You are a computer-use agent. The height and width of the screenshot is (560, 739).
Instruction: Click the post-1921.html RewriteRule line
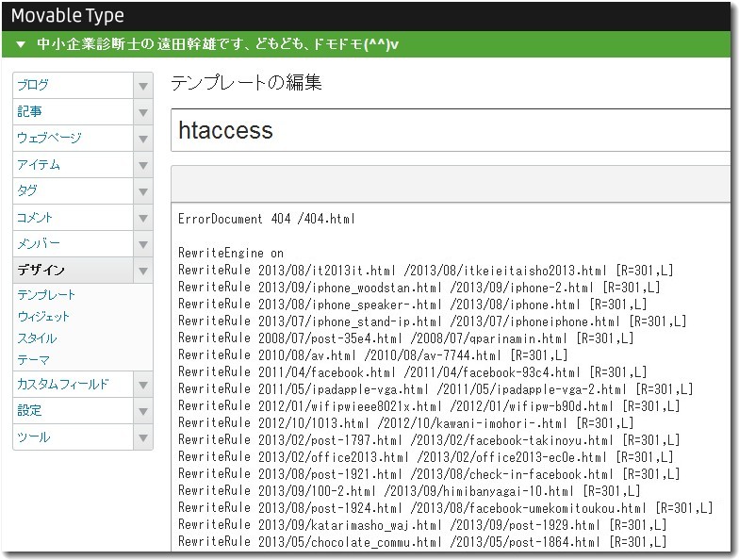click(429, 473)
